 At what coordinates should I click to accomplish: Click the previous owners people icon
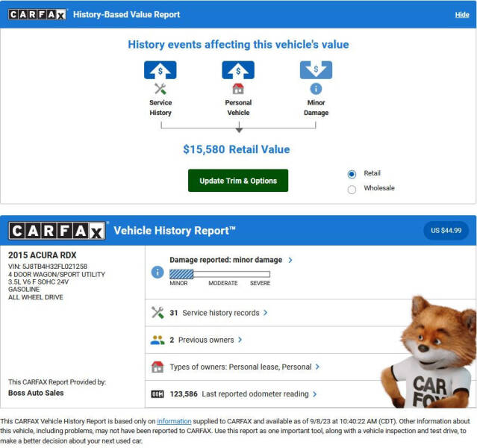(158, 340)
